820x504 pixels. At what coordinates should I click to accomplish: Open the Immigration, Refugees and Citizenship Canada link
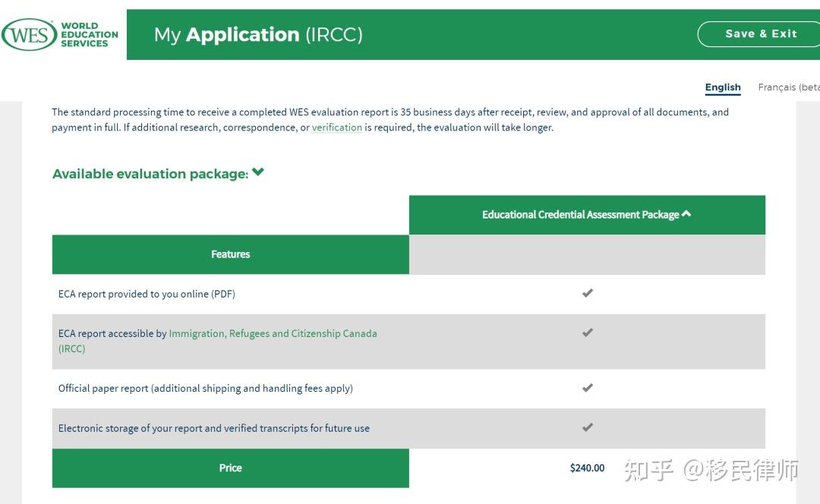(x=273, y=333)
